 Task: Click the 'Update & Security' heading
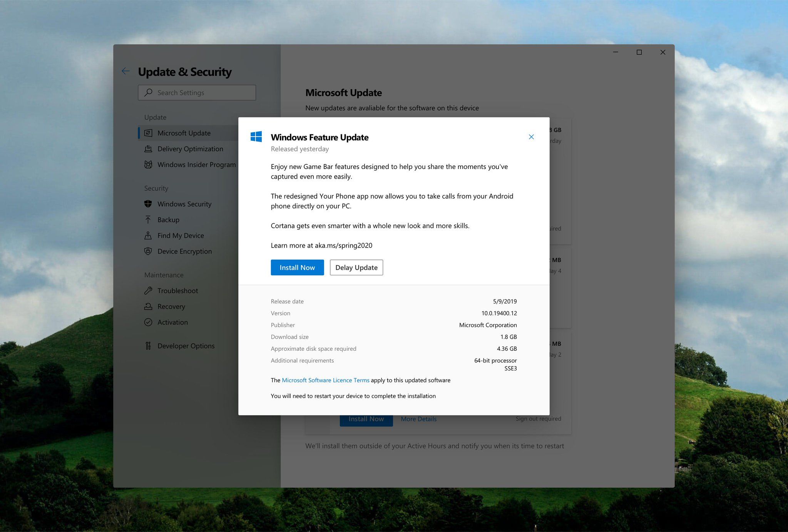pyautogui.click(x=185, y=72)
